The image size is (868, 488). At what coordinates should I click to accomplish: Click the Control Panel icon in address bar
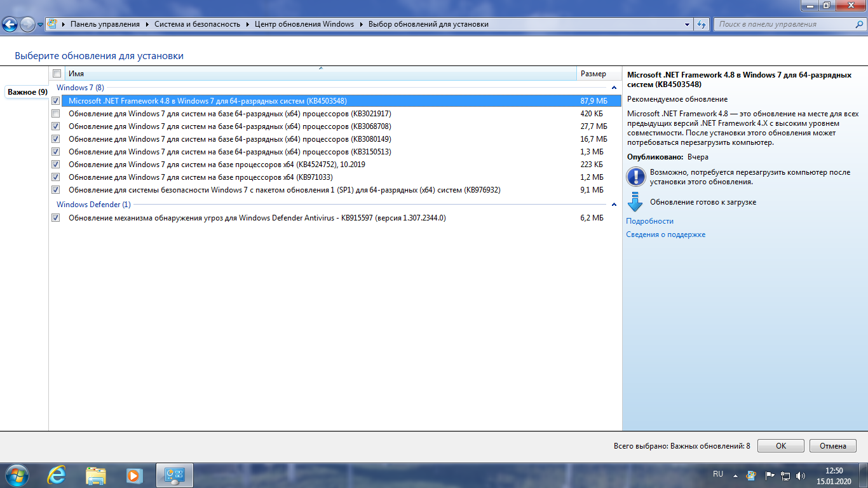[53, 24]
